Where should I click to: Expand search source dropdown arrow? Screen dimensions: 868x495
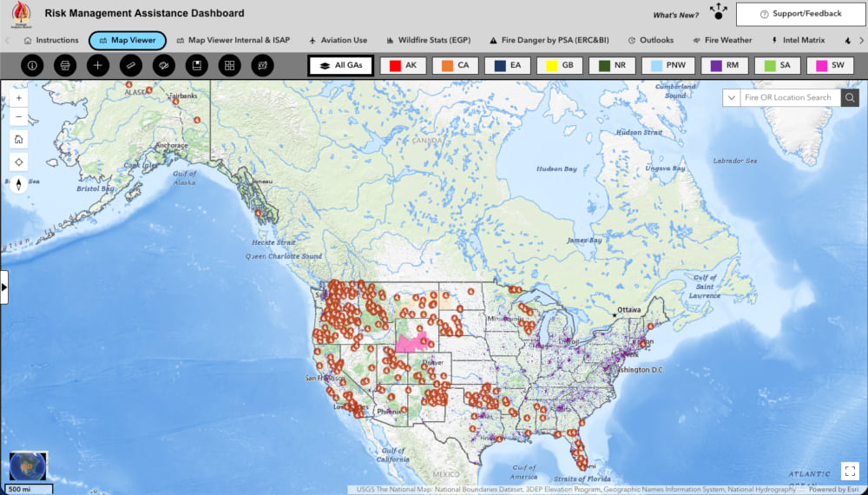point(731,98)
